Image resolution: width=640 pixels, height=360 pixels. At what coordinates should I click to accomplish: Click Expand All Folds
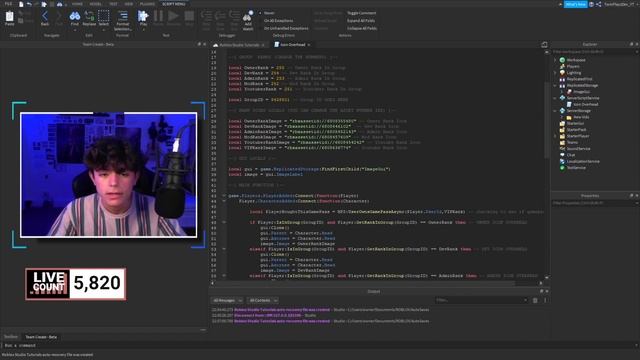[x=361, y=21]
